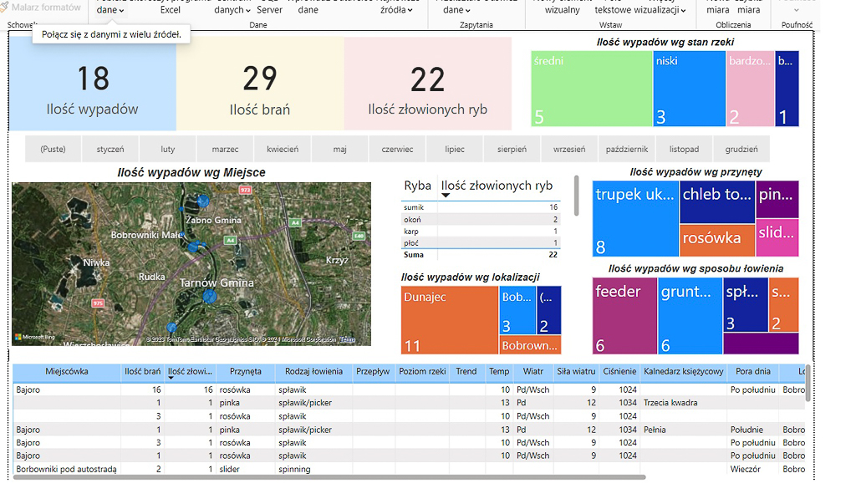Select the 'Bobrown...' orange location tile
This screenshot has height=504, width=856.
tap(530, 344)
